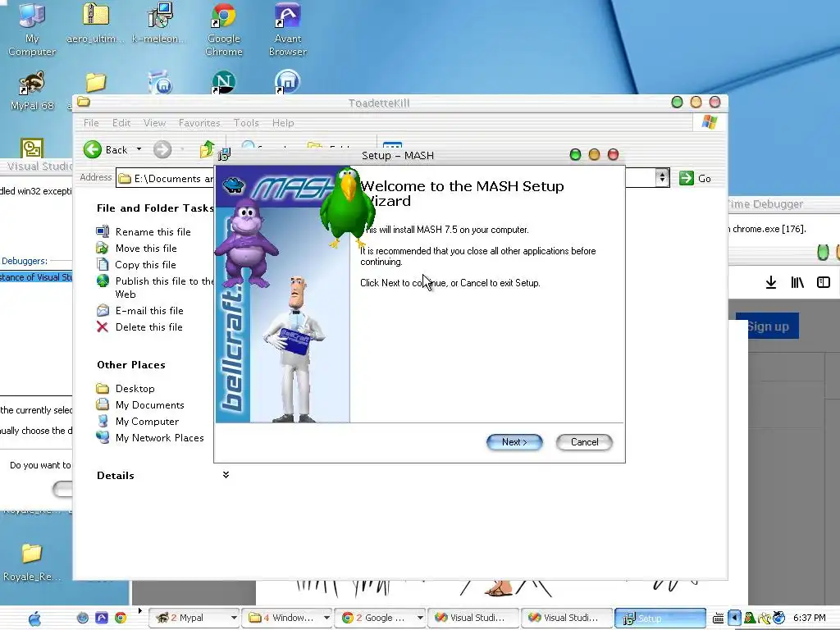Click the Avant Browser quick launch icon
The height and width of the screenshot is (630, 840).
click(101, 618)
